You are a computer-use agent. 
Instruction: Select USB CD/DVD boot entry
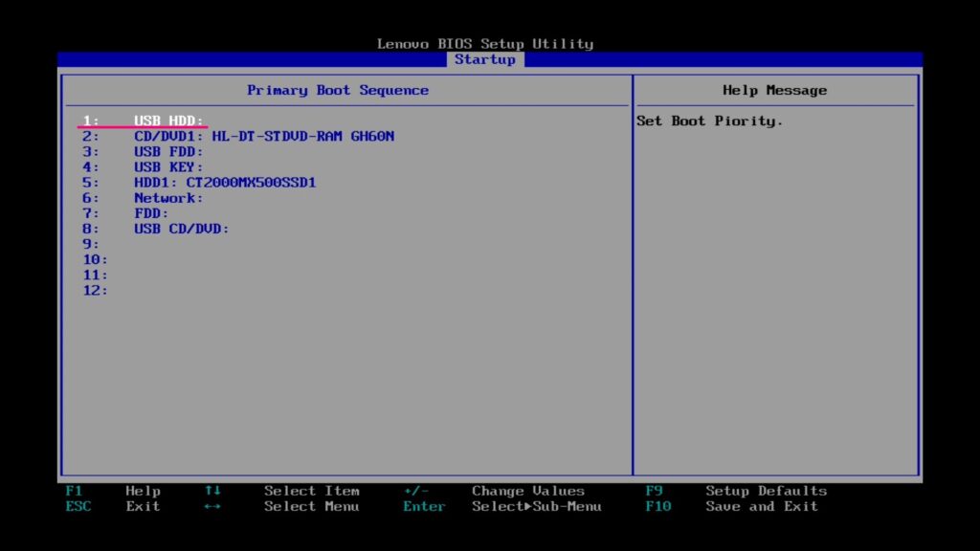181,229
